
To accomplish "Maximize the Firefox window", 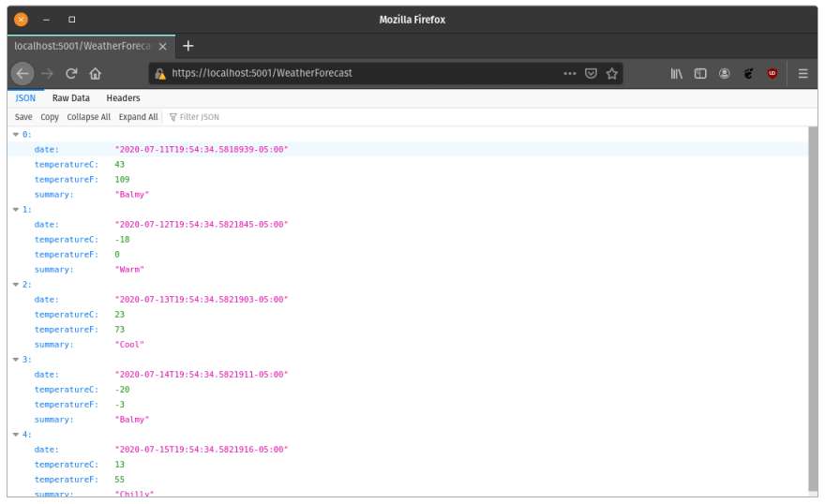I will click(x=71, y=20).
